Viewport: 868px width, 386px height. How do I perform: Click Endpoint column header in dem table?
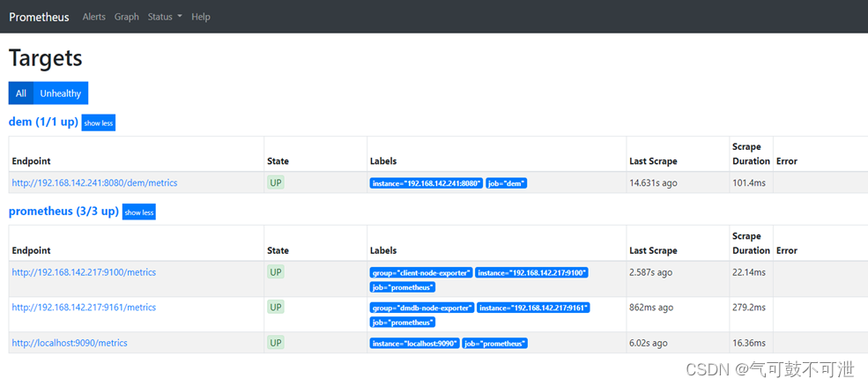31,161
